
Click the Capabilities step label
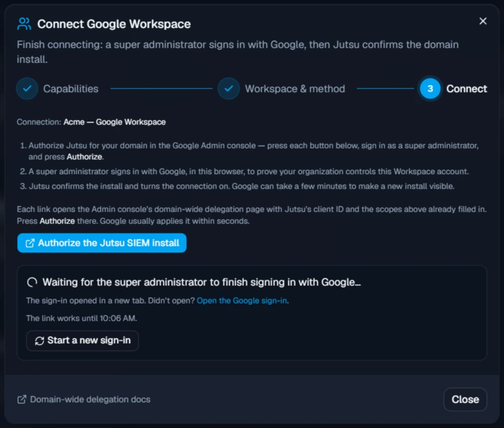tap(71, 89)
